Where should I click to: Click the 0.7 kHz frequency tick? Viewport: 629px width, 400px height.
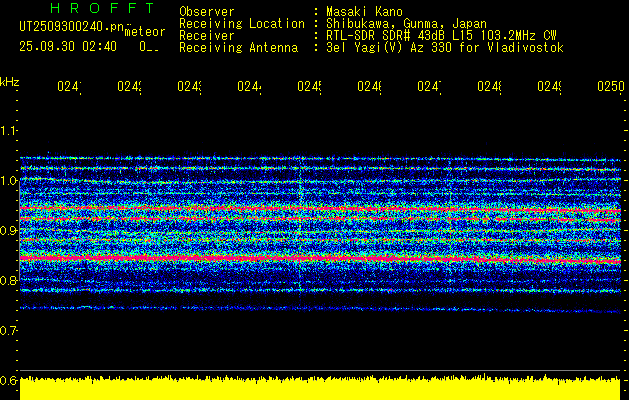[x=10, y=330]
